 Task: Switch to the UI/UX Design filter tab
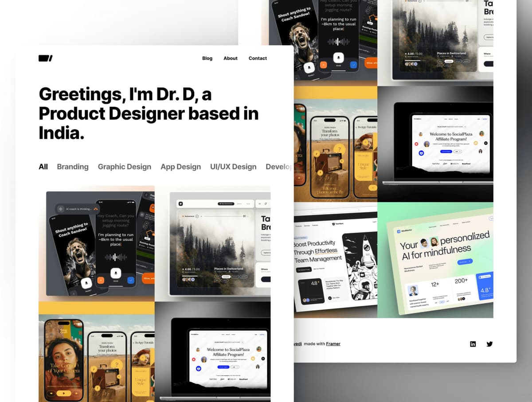coord(233,167)
